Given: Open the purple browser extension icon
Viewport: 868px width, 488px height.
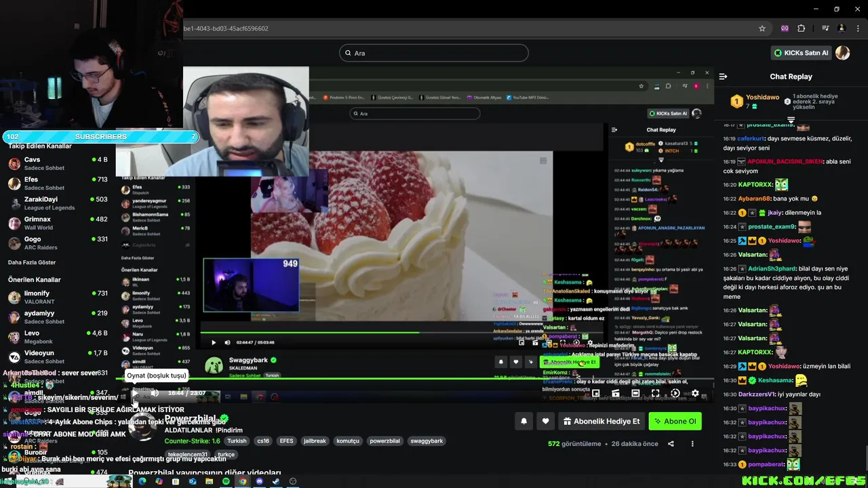Looking at the screenshot, I should (x=785, y=28).
